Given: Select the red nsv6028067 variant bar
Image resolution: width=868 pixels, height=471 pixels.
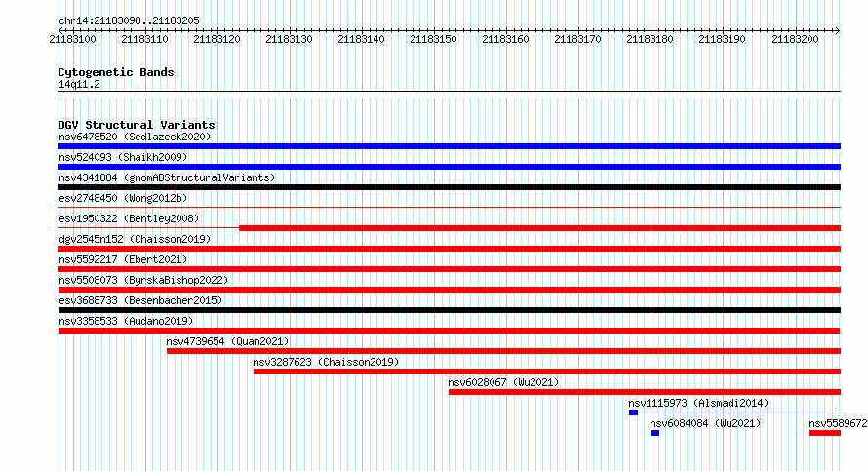Looking at the screenshot, I should point(645,392).
